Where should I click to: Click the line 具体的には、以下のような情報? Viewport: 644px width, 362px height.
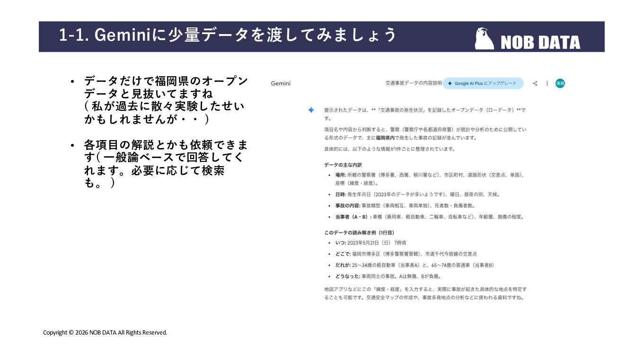pyautogui.click(x=389, y=149)
